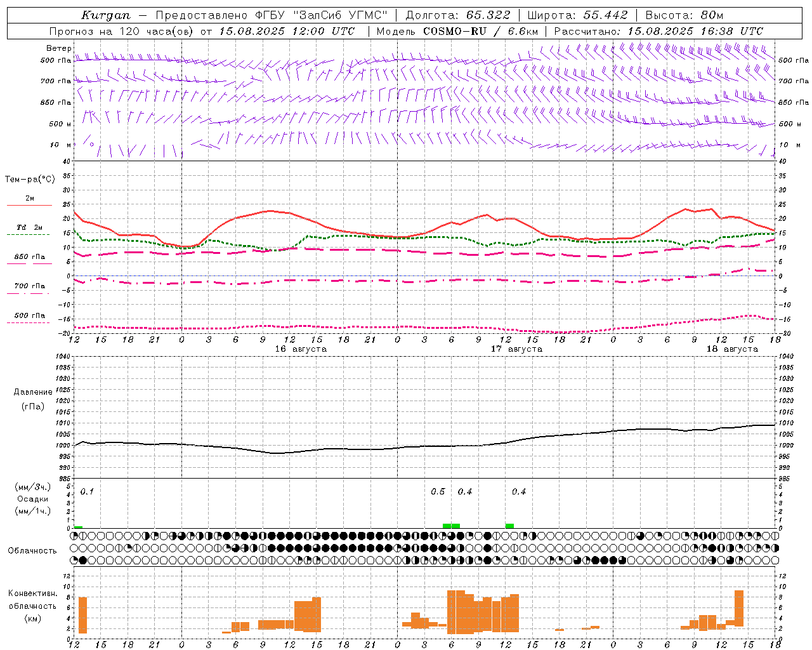This screenshot has width=812, height=650.
Task: Select the Широта: 55.442 value
Action: pyautogui.click(x=578, y=15)
